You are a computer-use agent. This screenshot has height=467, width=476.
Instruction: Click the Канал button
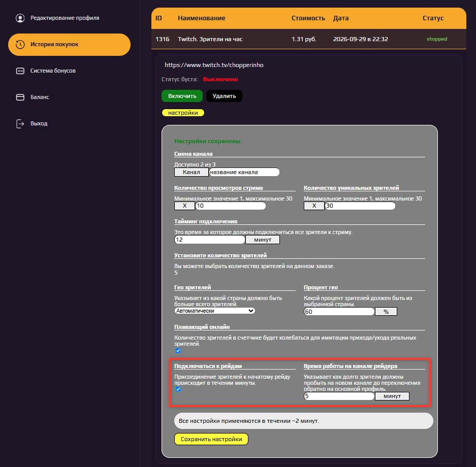[191, 172]
